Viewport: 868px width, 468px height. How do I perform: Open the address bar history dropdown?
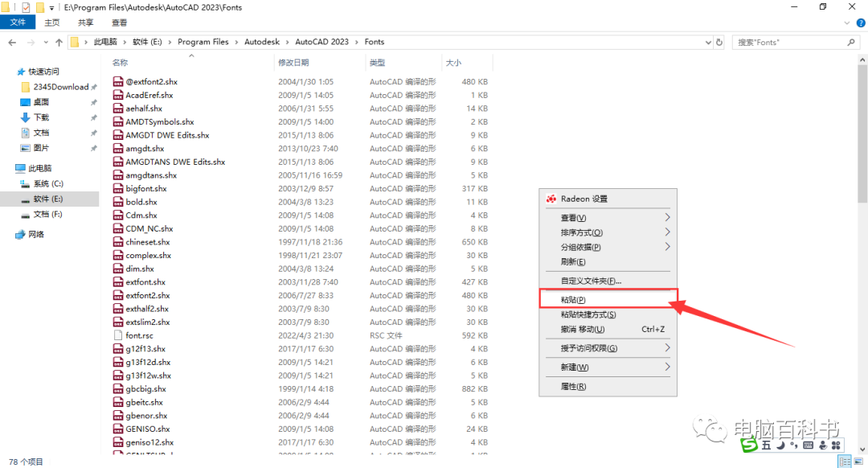point(708,42)
